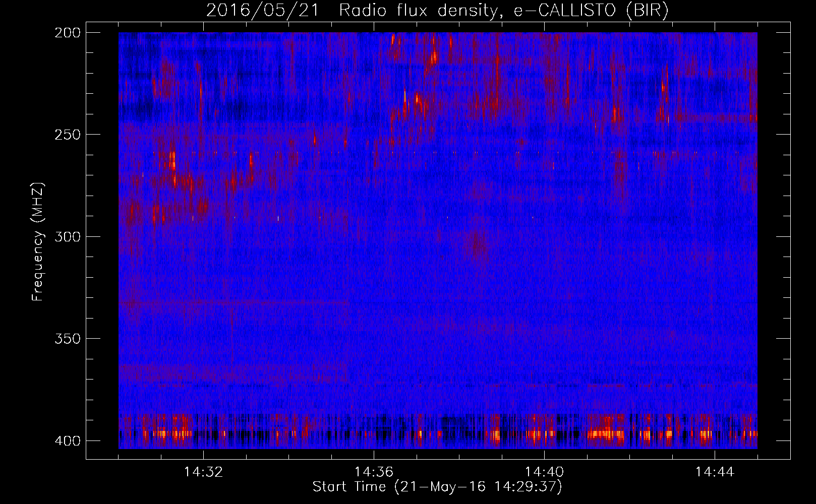Viewport: 816px width, 504px height.
Task: Click the 14:44 time tick label
Action: pyautogui.click(x=715, y=472)
